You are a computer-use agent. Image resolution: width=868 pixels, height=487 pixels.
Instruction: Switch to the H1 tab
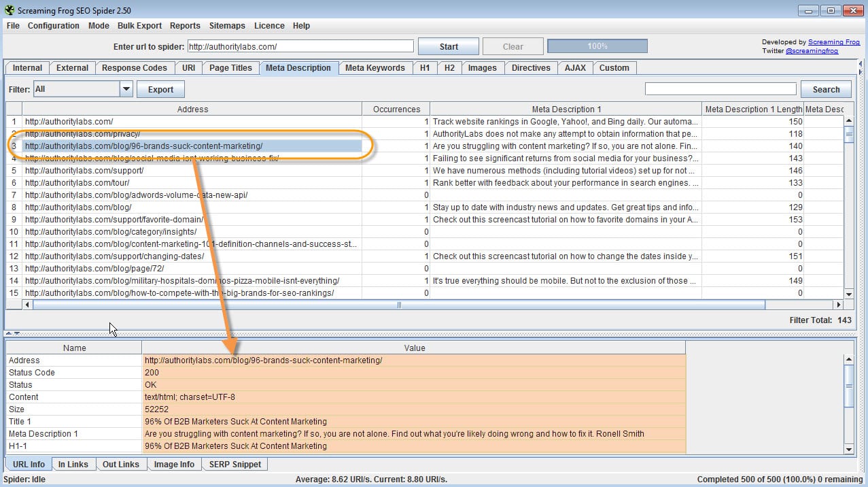[425, 68]
